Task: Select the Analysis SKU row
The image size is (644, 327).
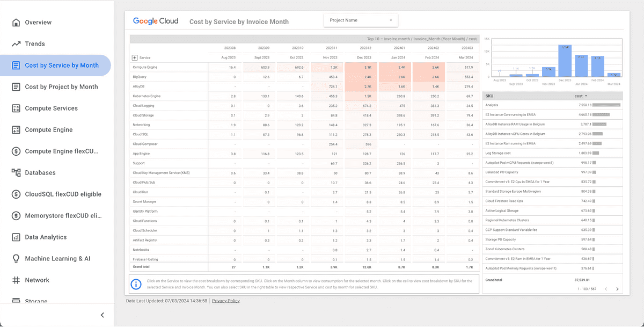Action: [x=553, y=105]
